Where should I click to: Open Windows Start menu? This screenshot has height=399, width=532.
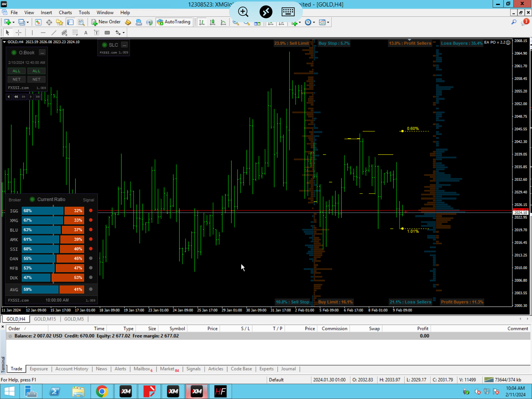click(x=9, y=391)
